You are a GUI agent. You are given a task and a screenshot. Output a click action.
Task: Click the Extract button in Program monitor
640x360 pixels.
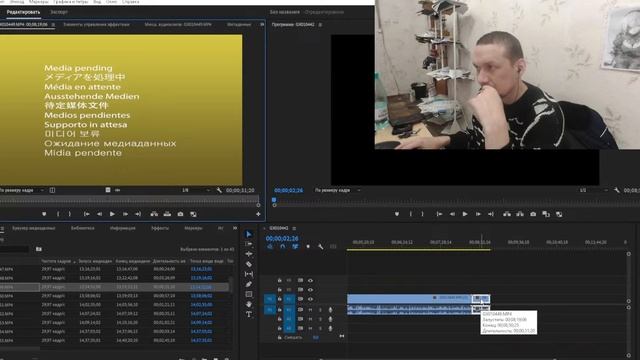click(x=520, y=214)
